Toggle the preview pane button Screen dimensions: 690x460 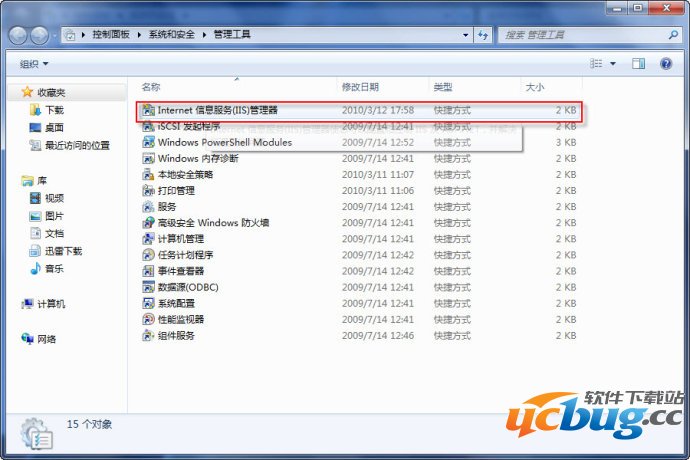pyautogui.click(x=639, y=64)
